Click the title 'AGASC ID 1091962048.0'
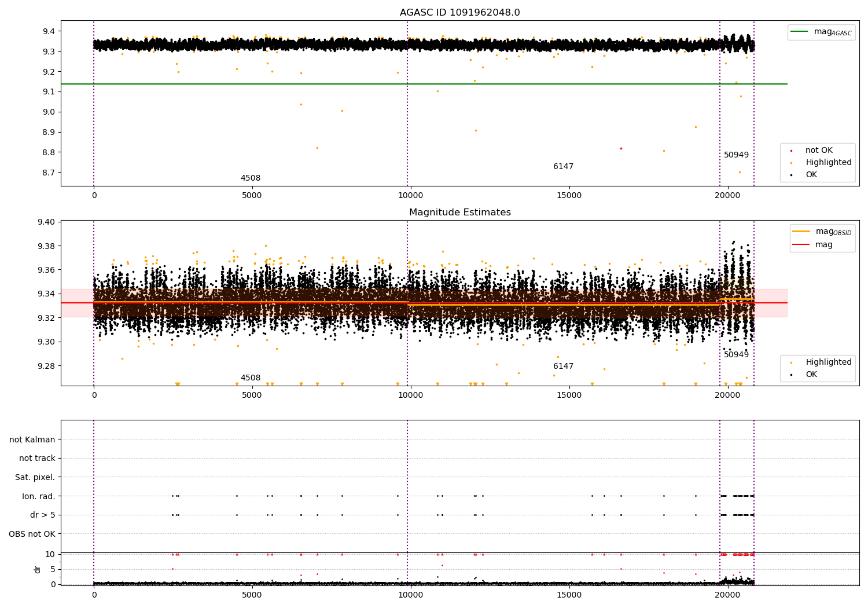868x608 pixels. coord(459,13)
